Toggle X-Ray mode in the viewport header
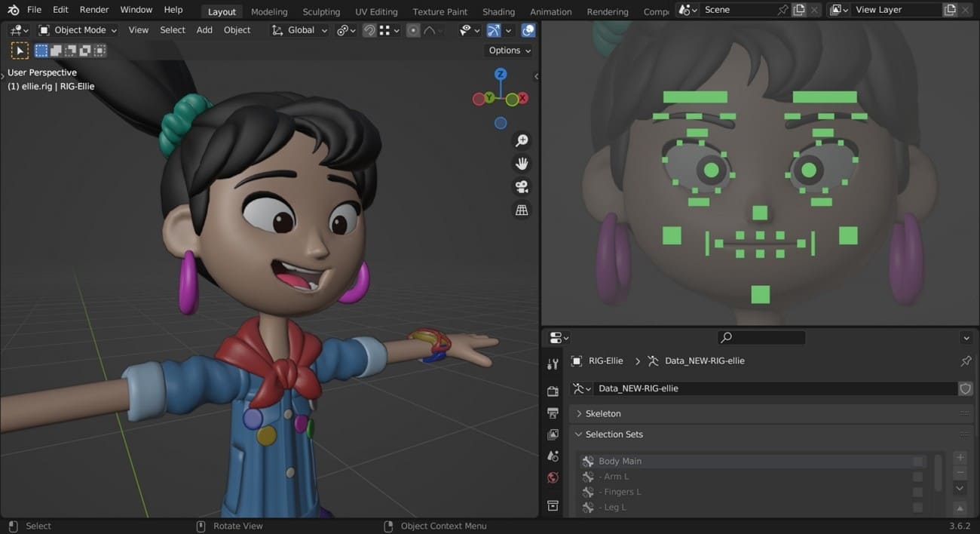The width and height of the screenshot is (980, 534). click(528, 30)
